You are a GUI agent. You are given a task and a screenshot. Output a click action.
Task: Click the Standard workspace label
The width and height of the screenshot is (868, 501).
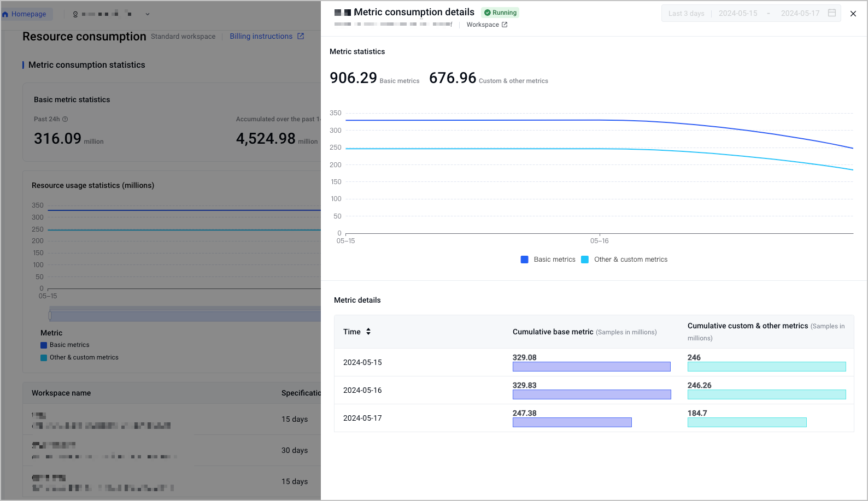(183, 37)
